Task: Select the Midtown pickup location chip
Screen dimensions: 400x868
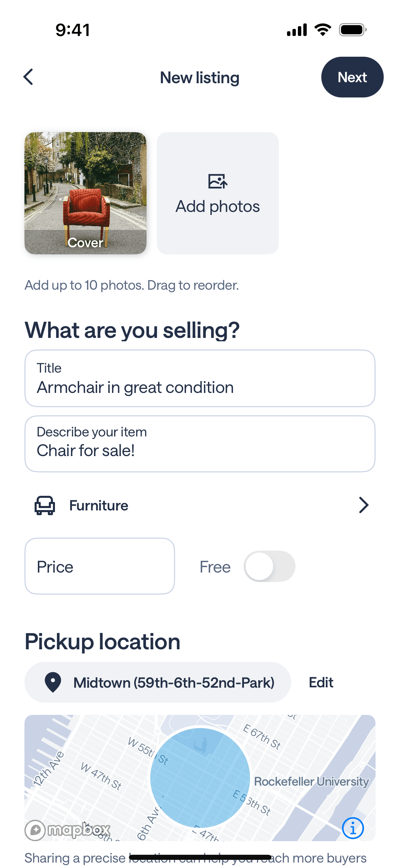Action: coord(157,682)
